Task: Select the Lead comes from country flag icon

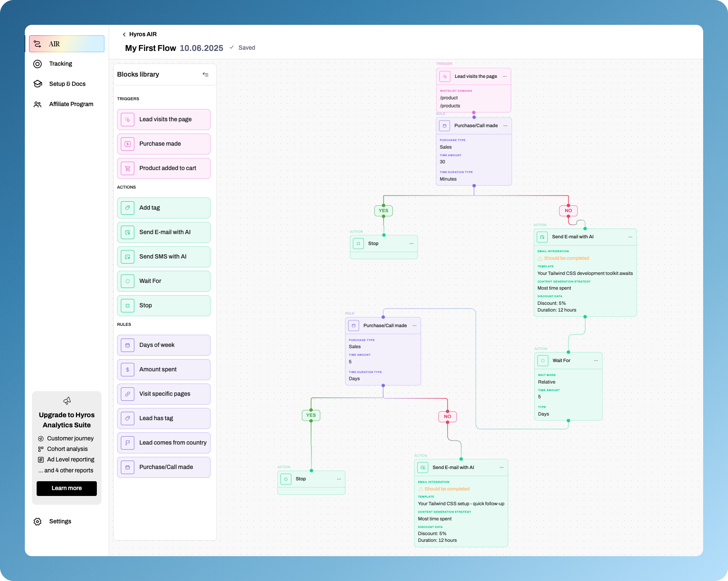Action: click(128, 443)
